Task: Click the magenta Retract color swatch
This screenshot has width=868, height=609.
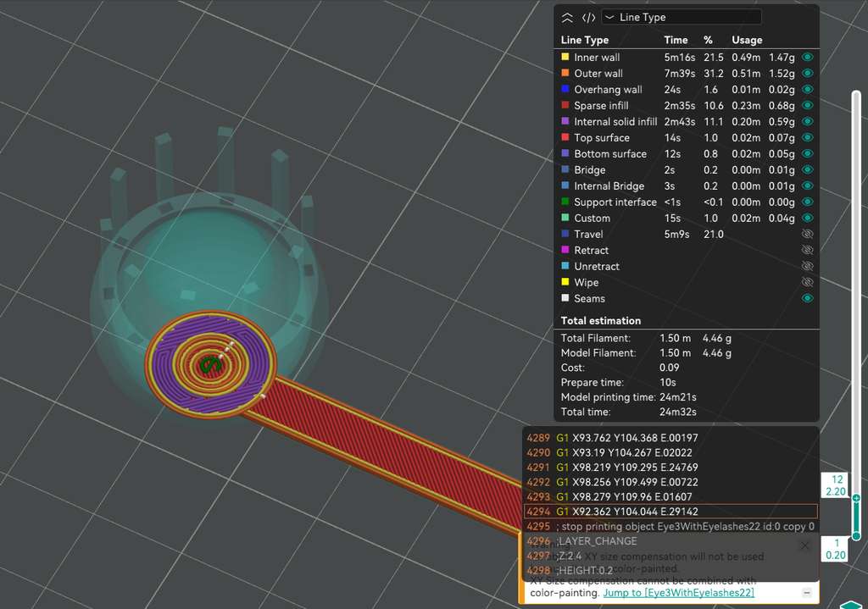Action: 565,250
